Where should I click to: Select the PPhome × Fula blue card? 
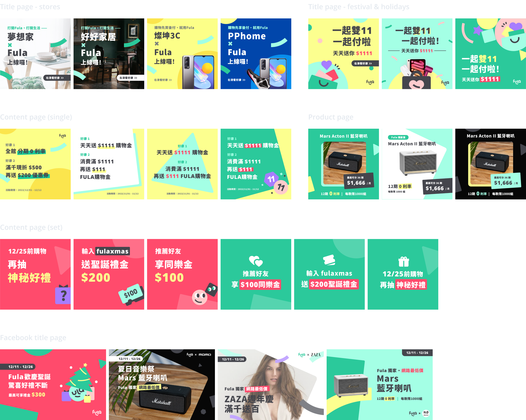click(256, 54)
